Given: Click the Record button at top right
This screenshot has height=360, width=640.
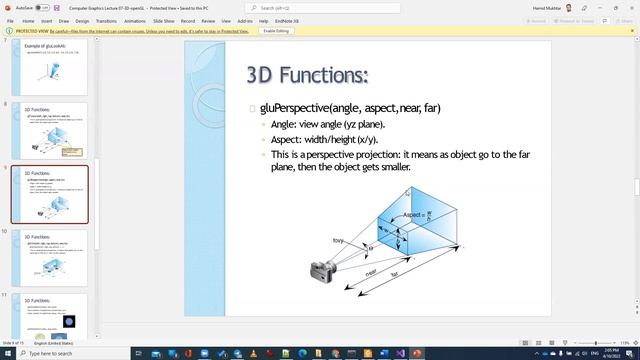Looking at the screenshot, I should [x=536, y=21].
